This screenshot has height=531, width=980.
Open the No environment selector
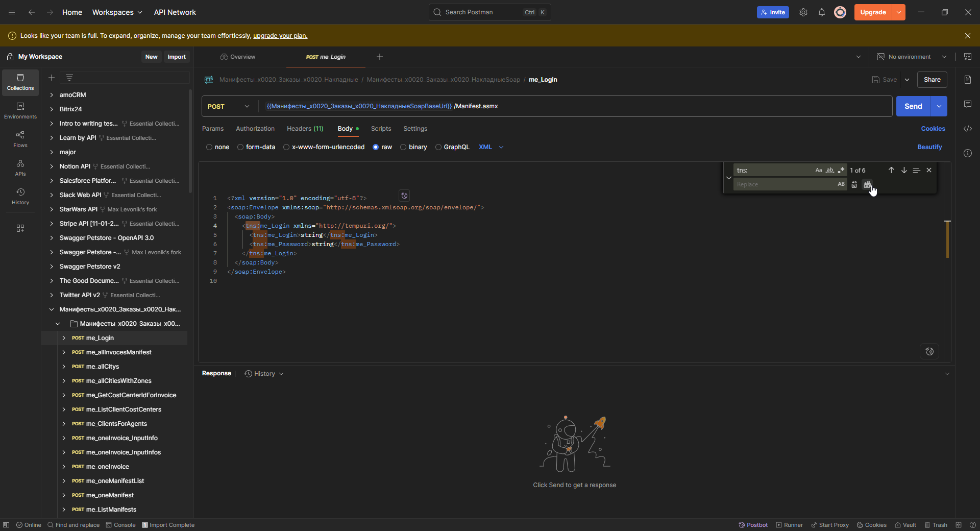(x=912, y=57)
